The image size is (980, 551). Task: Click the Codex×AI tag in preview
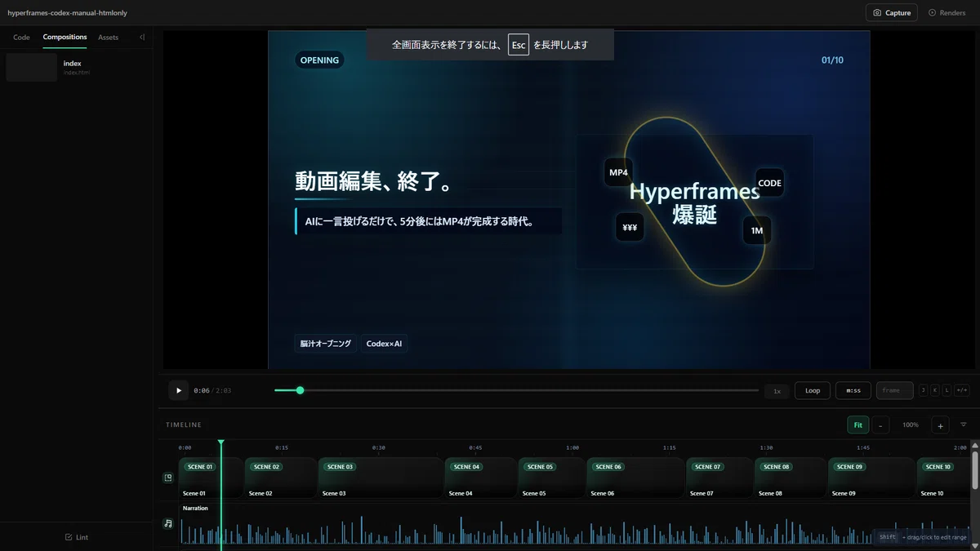pos(384,344)
